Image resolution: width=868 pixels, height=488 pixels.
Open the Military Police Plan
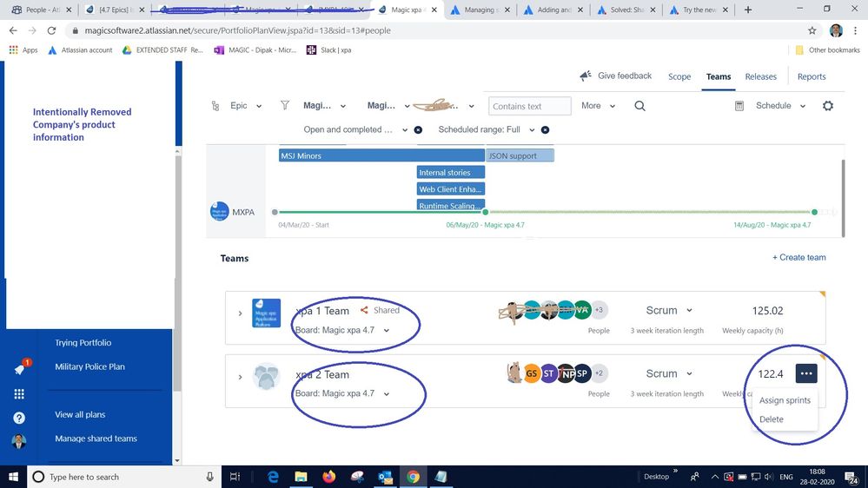click(89, 366)
